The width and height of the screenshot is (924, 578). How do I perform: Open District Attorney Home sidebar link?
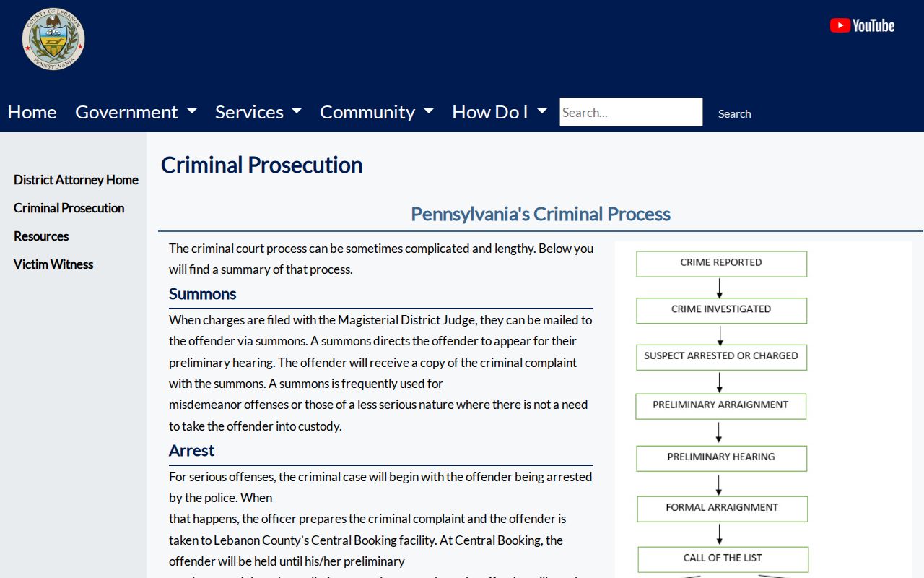tap(76, 180)
